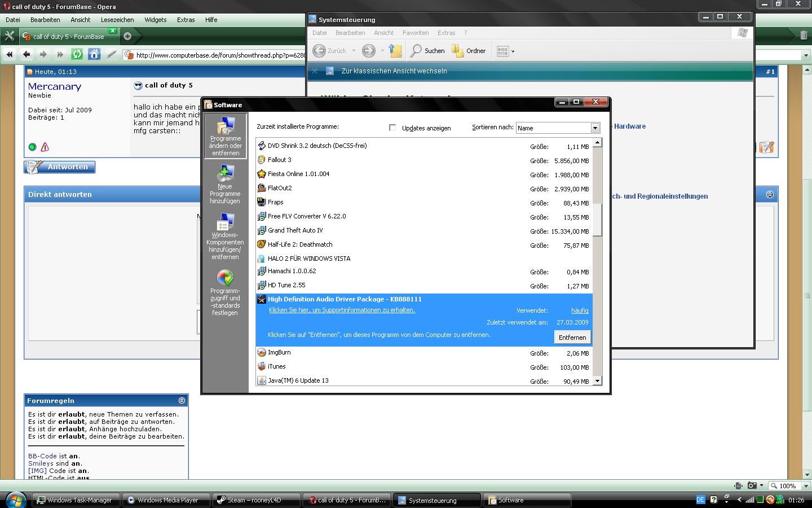Select Fallout 3 in program list

(x=424, y=160)
